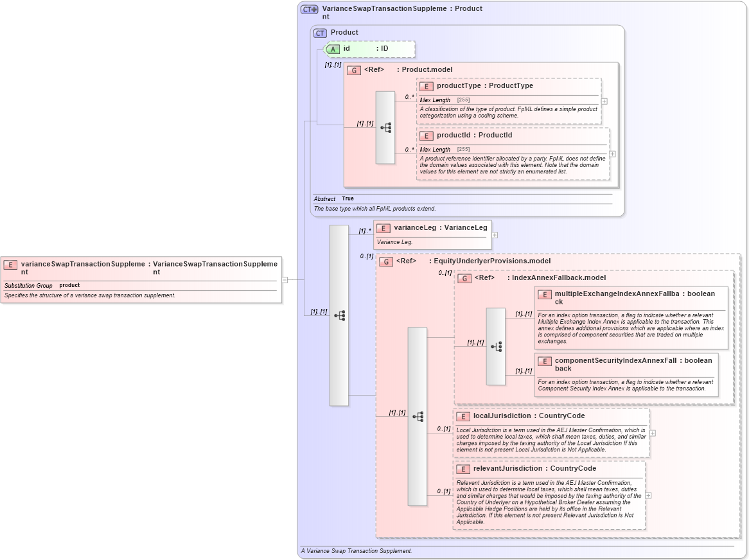Select the sequence compositor of EquityUnderlyerProvisions.model

click(417, 416)
